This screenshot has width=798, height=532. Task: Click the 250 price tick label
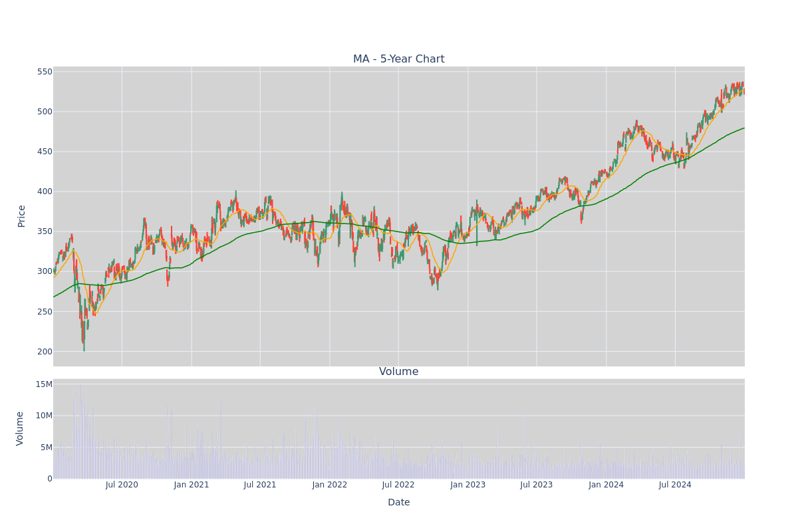45,312
